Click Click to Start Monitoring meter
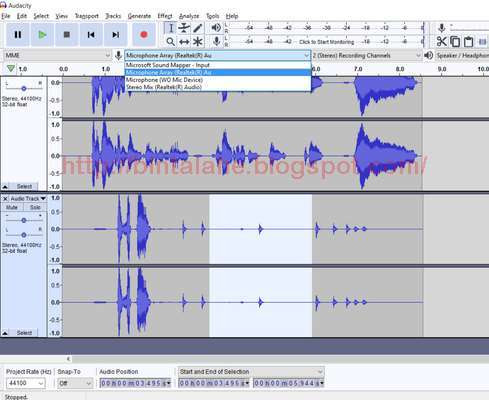489x400 pixels. point(327,42)
